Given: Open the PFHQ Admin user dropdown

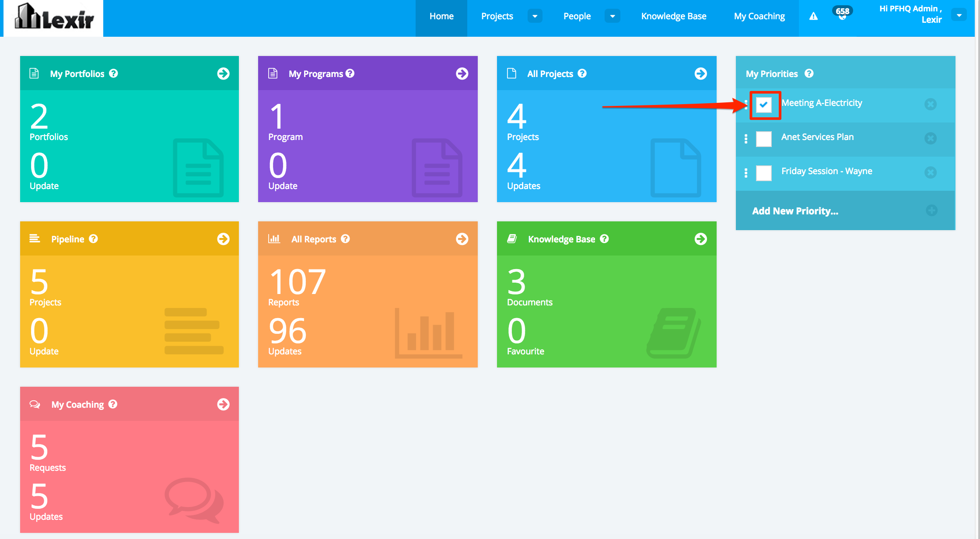Looking at the screenshot, I should point(959,15).
